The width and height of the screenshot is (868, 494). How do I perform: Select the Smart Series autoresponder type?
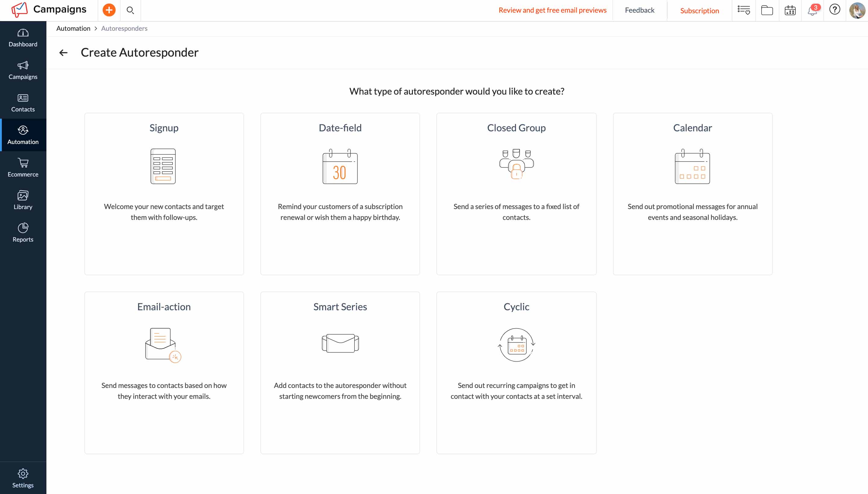(340, 372)
